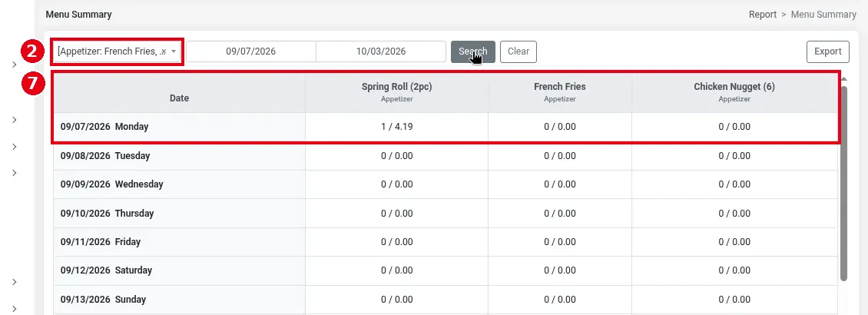The height and width of the screenshot is (315, 868).
Task: Export the menu summary report
Action: point(827,51)
